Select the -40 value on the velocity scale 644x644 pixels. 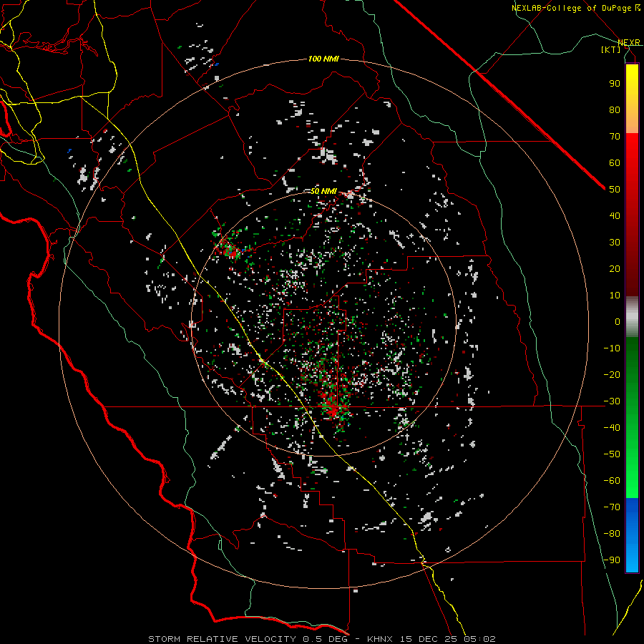(612, 428)
